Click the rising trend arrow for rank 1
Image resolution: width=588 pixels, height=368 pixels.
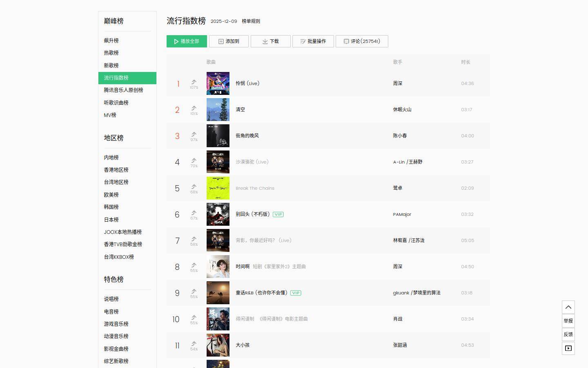[194, 82]
